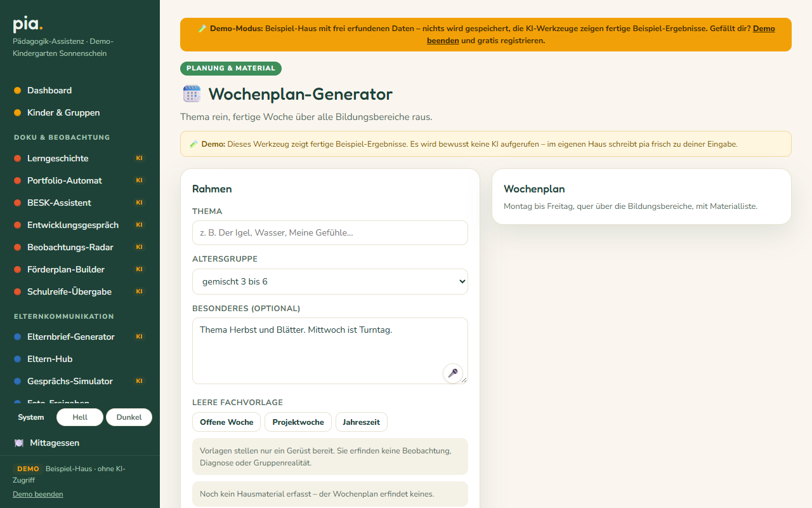Click the Planung & Material tag
Screen dimensions: 812x508
(x=231, y=69)
